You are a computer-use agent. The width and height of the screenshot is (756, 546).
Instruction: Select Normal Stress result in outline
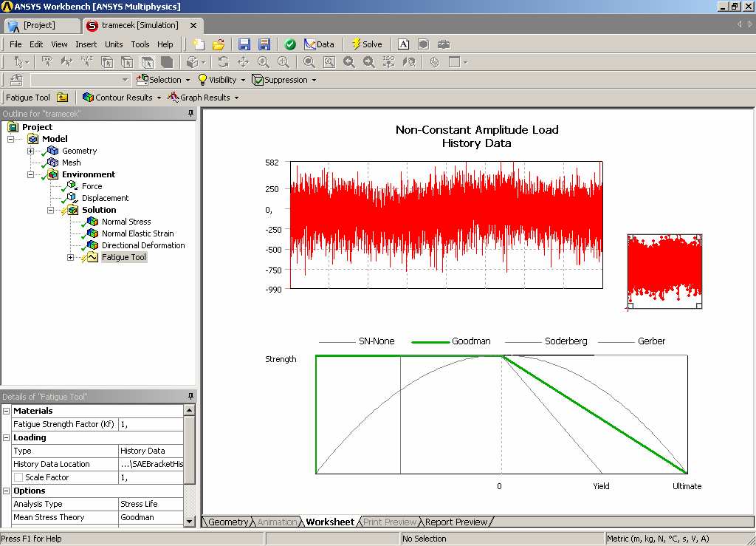click(126, 222)
